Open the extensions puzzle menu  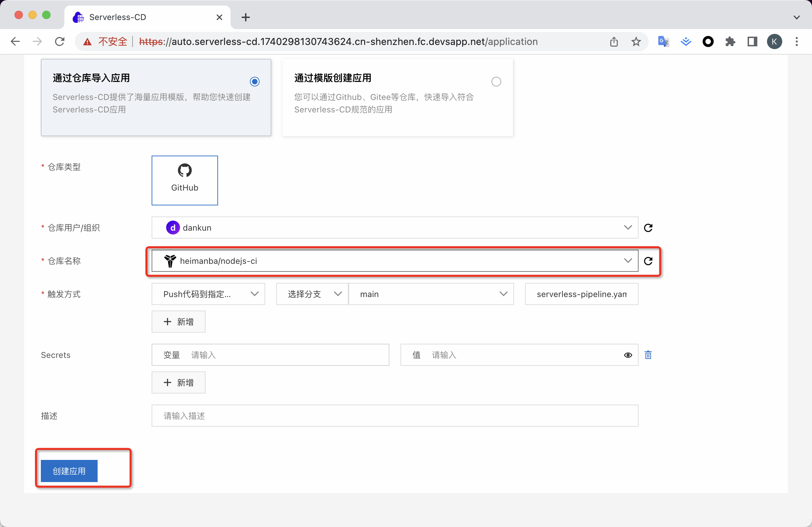(x=730, y=42)
